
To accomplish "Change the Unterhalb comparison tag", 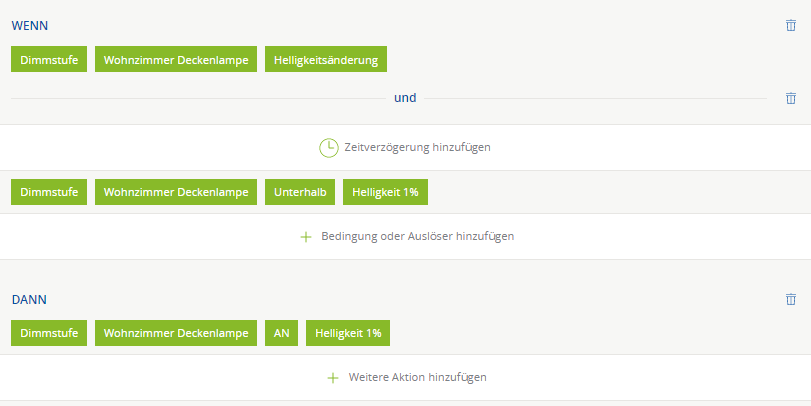I will pos(300,192).
